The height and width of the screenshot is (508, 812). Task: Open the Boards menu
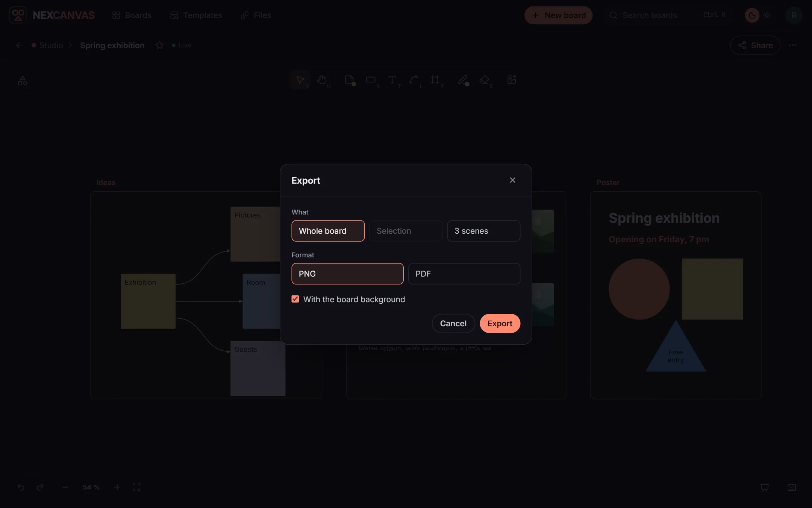click(132, 15)
